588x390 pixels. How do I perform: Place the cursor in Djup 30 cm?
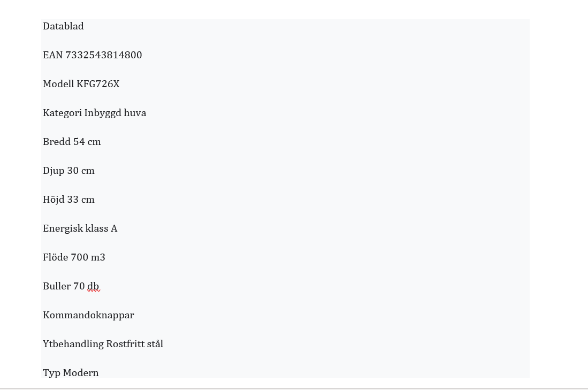click(68, 171)
